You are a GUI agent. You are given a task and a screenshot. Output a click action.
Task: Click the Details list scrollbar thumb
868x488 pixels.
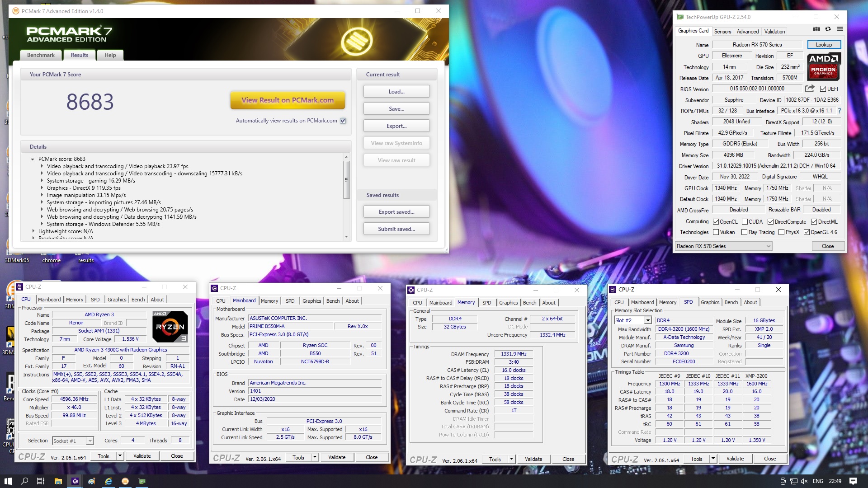pos(346,179)
